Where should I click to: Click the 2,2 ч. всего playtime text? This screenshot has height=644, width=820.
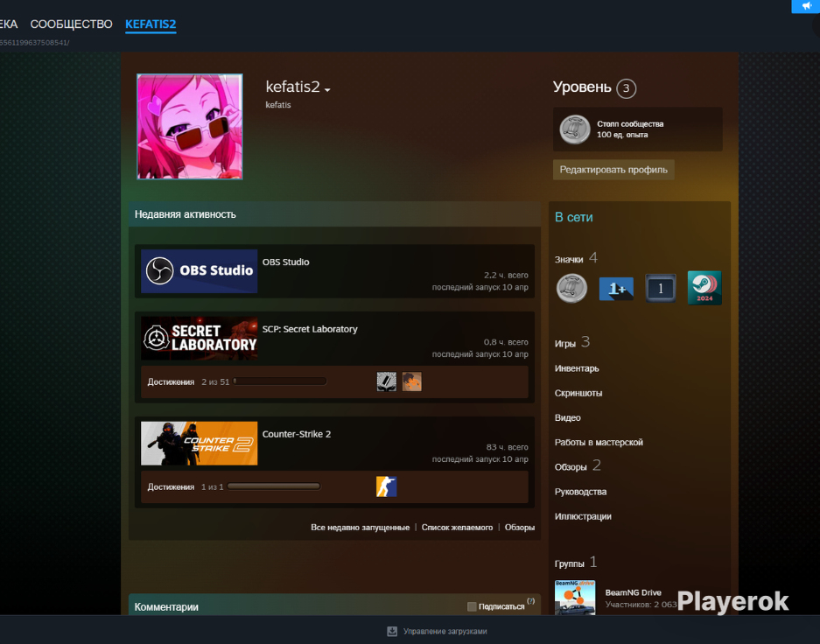[506, 275]
